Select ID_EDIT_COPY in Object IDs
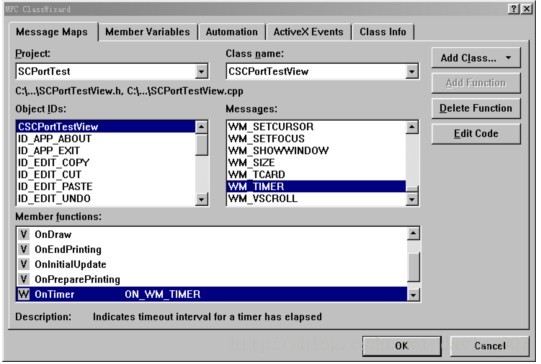Viewport: 541px width, 364px height. click(106, 163)
